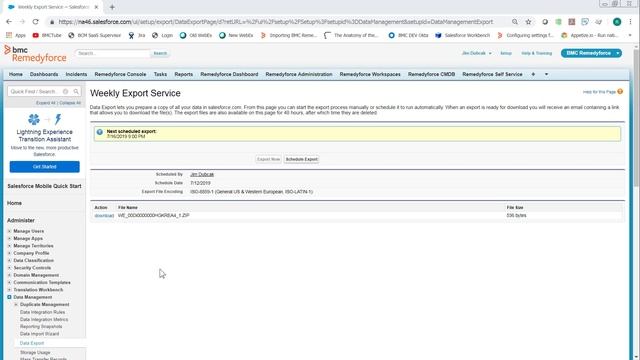Click the Export Now button
The height and width of the screenshot is (360, 640).
269,159
